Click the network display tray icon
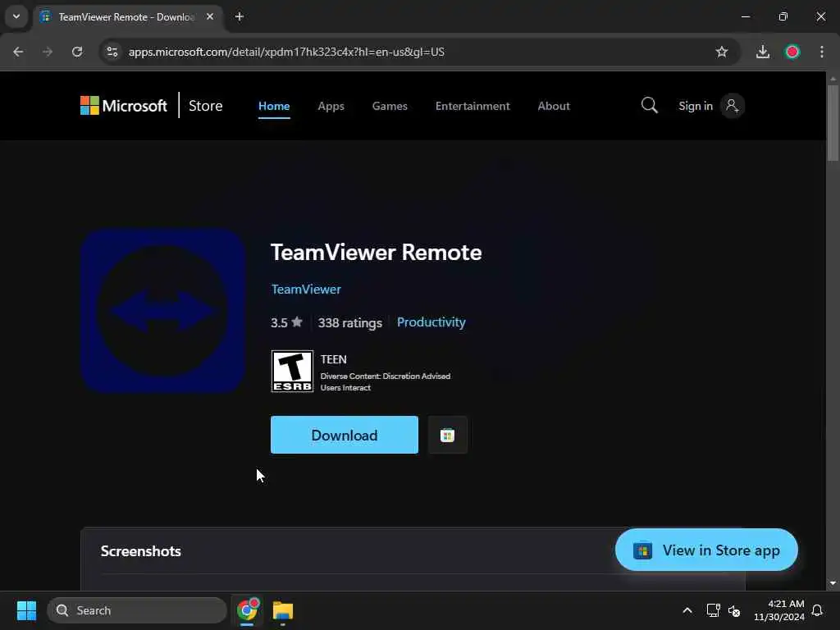This screenshot has height=630, width=840. (x=713, y=610)
